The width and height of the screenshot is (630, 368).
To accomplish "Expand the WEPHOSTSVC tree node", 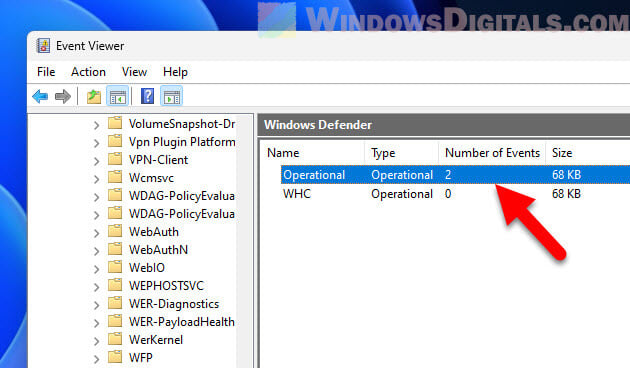I will 96,287.
